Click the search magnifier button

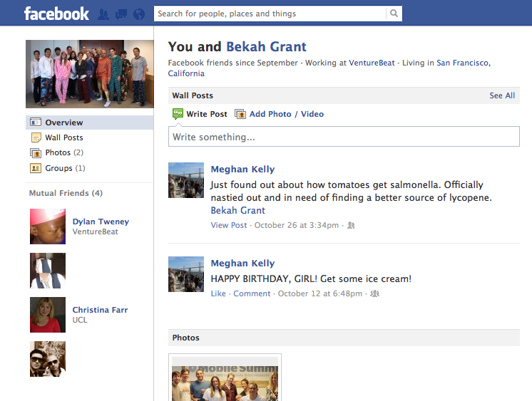394,14
